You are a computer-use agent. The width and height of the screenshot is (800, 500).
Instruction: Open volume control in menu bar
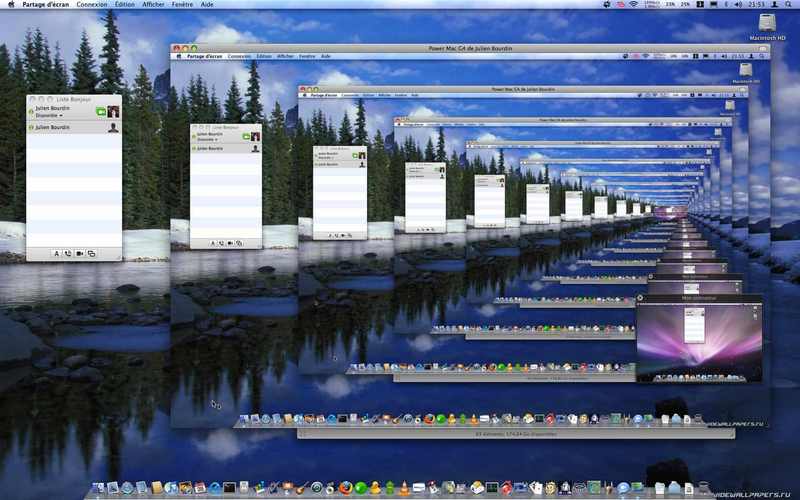point(738,4)
